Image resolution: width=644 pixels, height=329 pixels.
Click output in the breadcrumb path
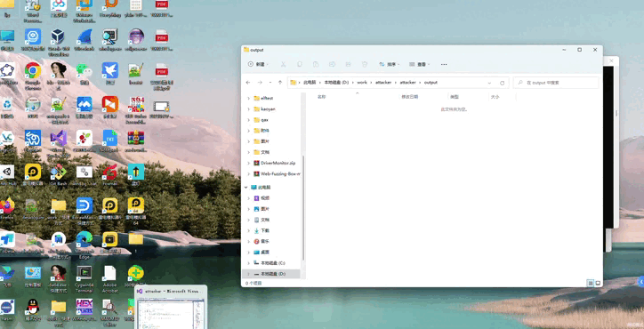point(431,83)
